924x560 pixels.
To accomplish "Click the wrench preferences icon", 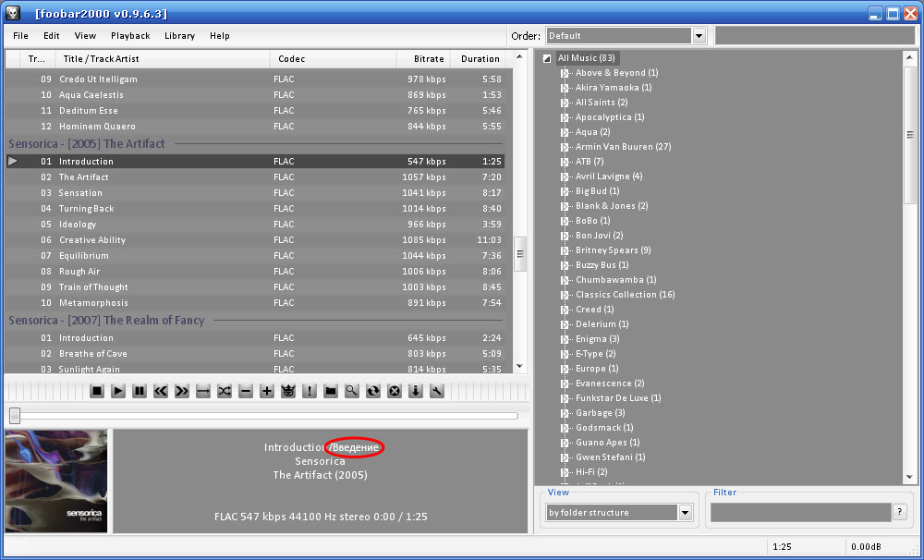I will [x=437, y=391].
